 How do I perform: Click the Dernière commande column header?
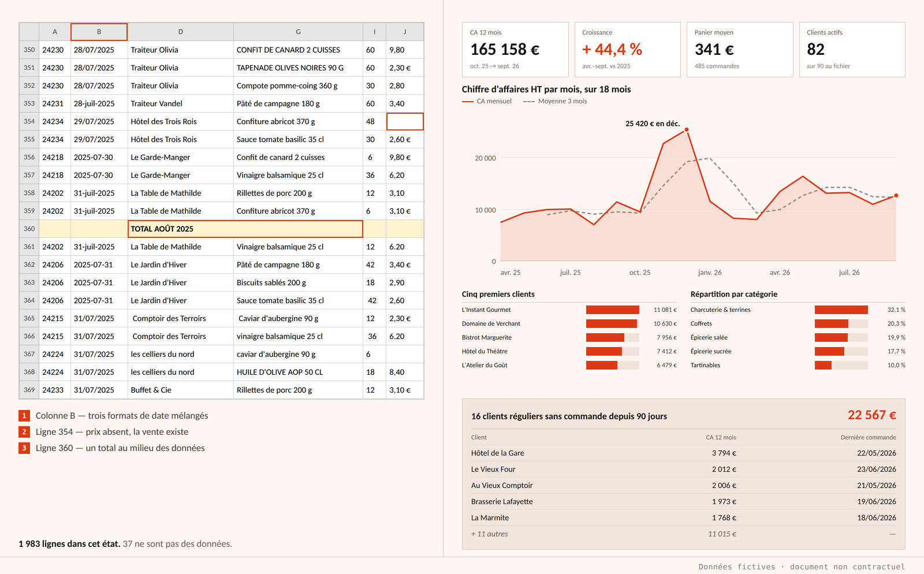pyautogui.click(x=868, y=438)
